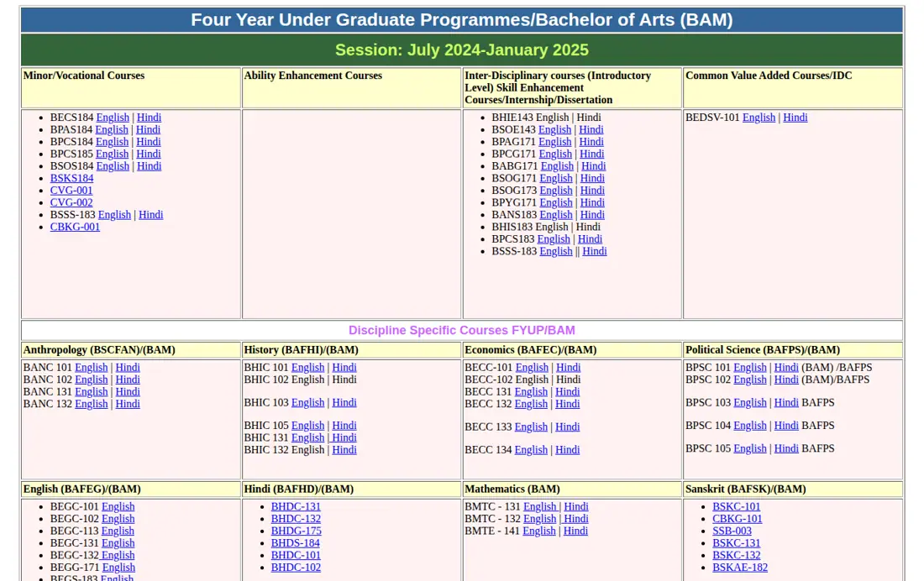The image size is (924, 581).
Task: Open BPSC 101 English link
Action: (749, 368)
